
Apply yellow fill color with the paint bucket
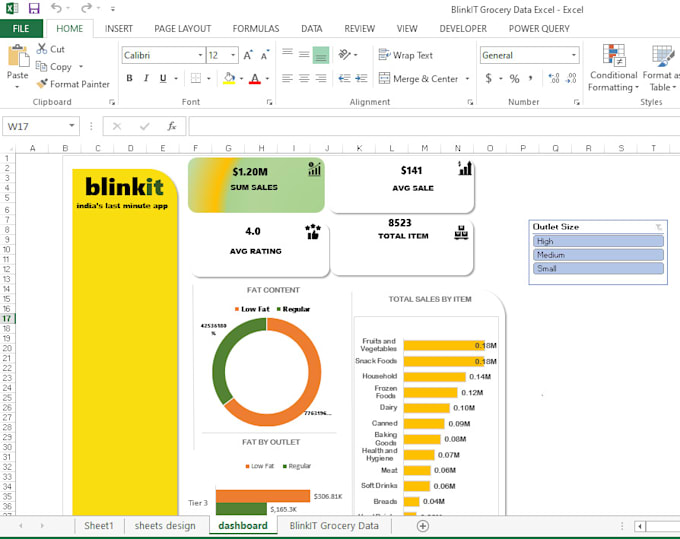(x=229, y=78)
